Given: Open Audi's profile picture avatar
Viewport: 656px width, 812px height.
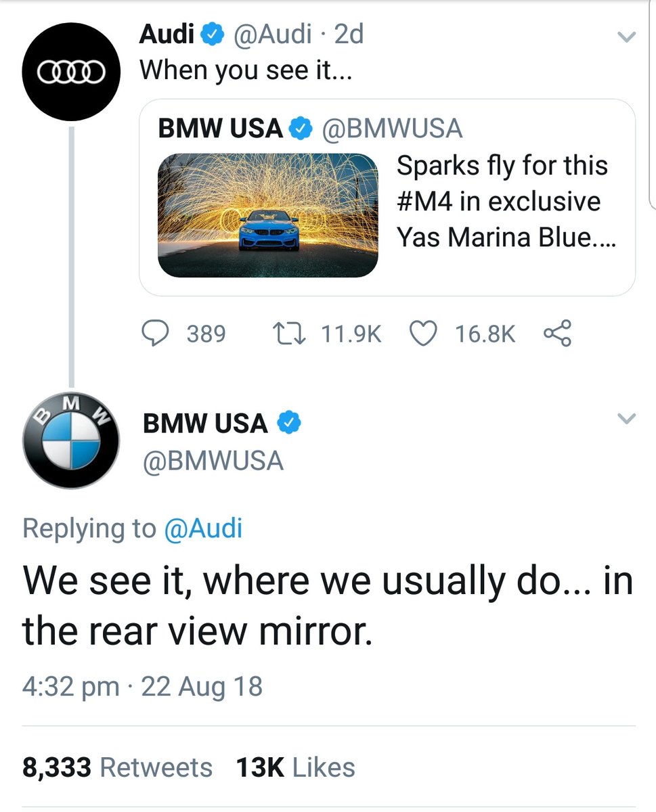Looking at the screenshot, I should pos(70,72).
